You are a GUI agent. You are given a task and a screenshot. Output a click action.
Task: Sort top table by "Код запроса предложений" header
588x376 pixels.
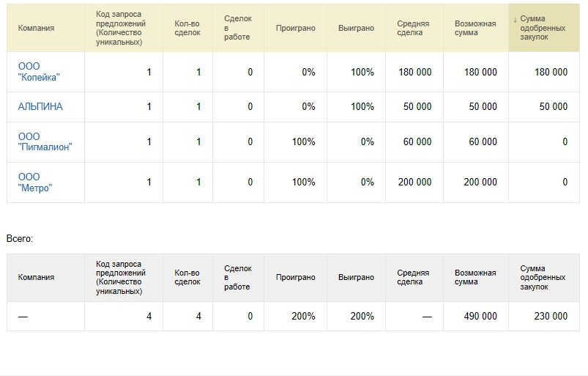(121, 28)
